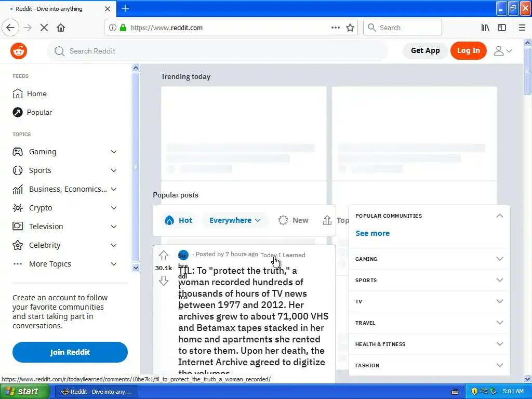
Task: Open the Firefox hamburger menu
Action: point(522,28)
